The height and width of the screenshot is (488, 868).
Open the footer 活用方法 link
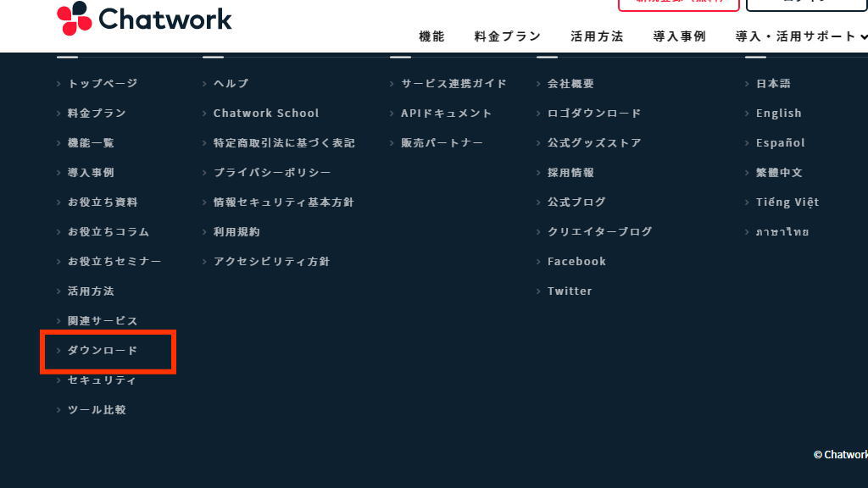point(91,291)
